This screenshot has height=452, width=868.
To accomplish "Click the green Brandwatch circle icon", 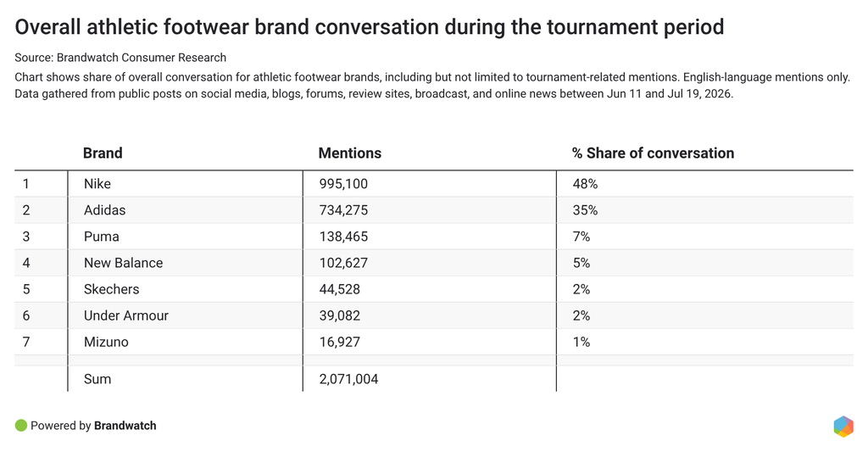I will click(x=21, y=426).
